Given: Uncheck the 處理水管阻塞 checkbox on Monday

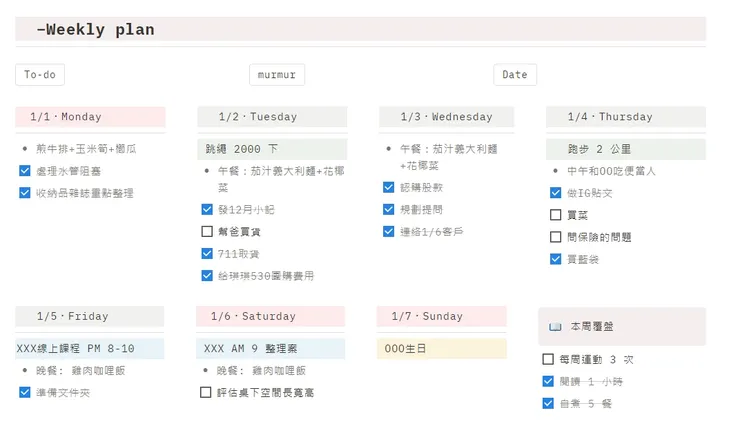Looking at the screenshot, I should coord(25,170).
